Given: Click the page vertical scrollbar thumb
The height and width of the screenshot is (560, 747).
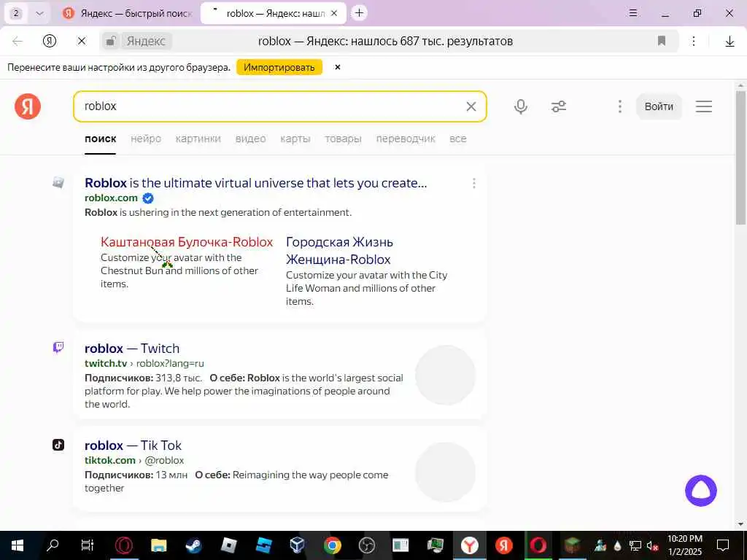Looking at the screenshot, I should 740,157.
